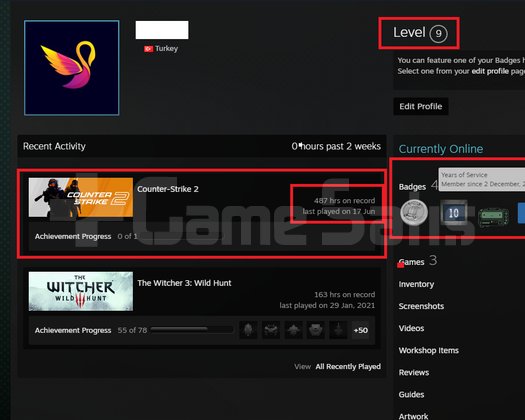The width and height of the screenshot is (525, 420).
Task: Click the Turkey flag icon
Action: [148, 49]
